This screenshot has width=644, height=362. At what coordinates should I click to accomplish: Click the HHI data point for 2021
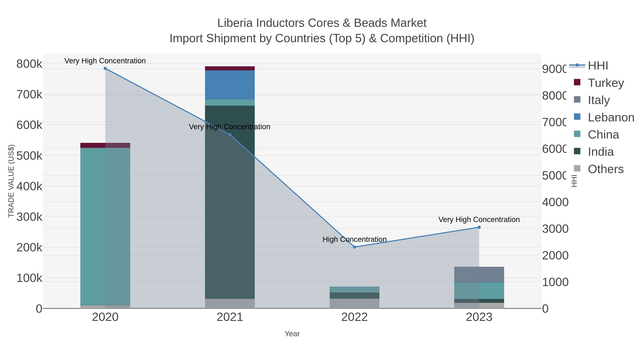[230, 135]
